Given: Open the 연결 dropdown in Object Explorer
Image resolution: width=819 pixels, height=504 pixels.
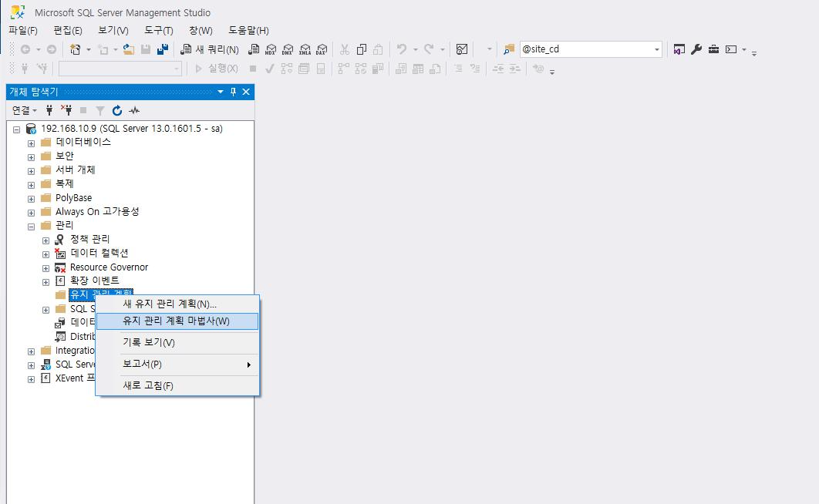Looking at the screenshot, I should coord(24,111).
